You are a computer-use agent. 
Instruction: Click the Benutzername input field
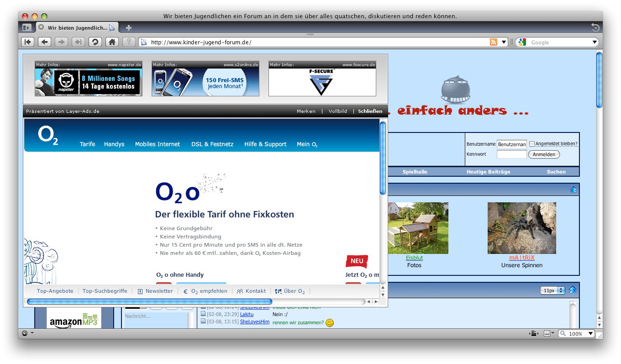(512, 144)
